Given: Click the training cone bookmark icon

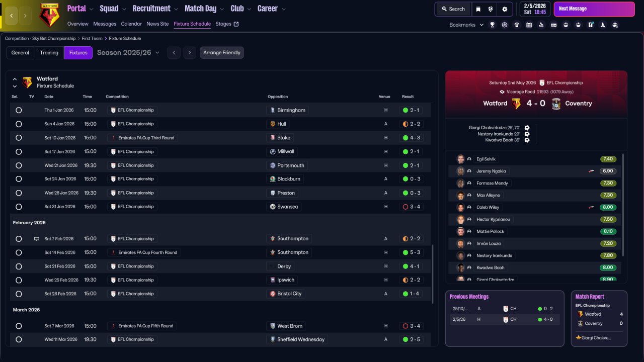Looking at the screenshot, I should click(x=603, y=25).
